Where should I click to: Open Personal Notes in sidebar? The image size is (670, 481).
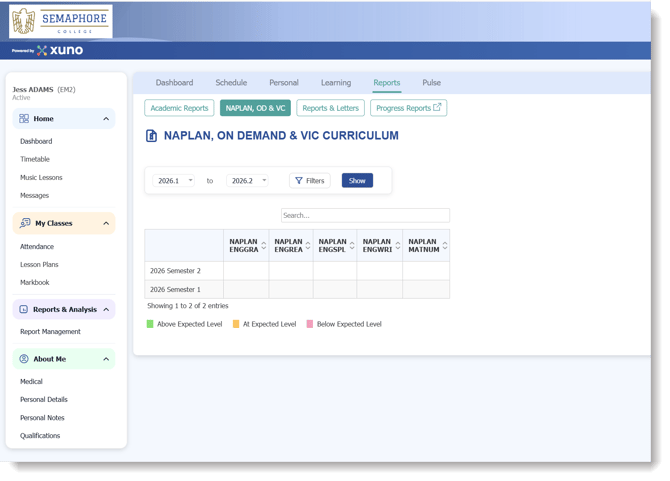[42, 418]
